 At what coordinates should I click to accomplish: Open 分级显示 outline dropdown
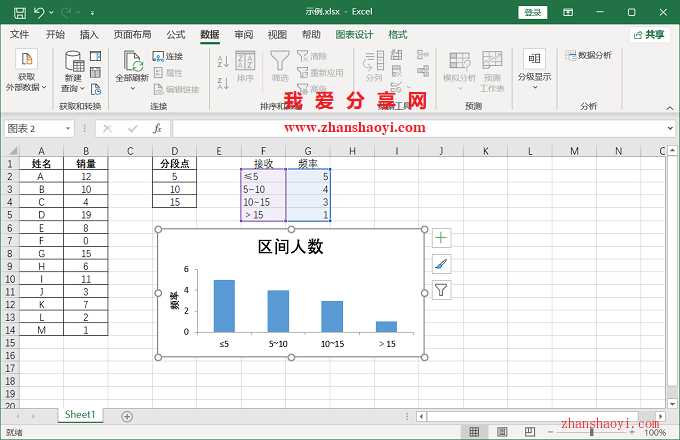[534, 69]
